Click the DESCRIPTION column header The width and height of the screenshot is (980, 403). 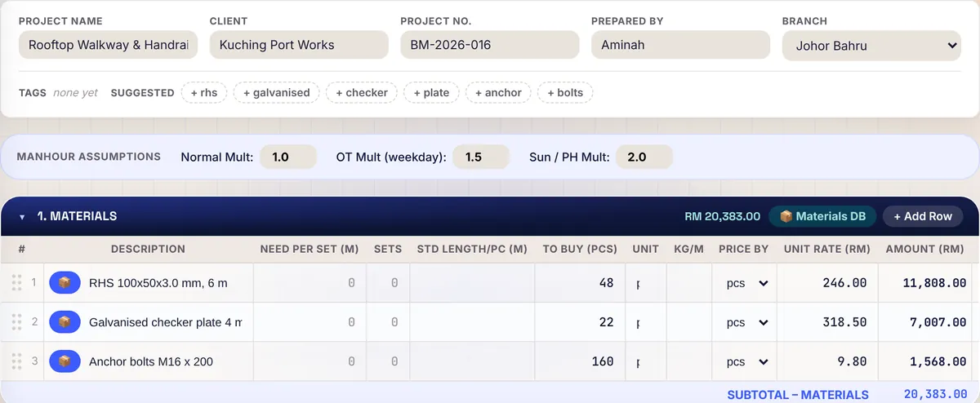[x=148, y=249]
